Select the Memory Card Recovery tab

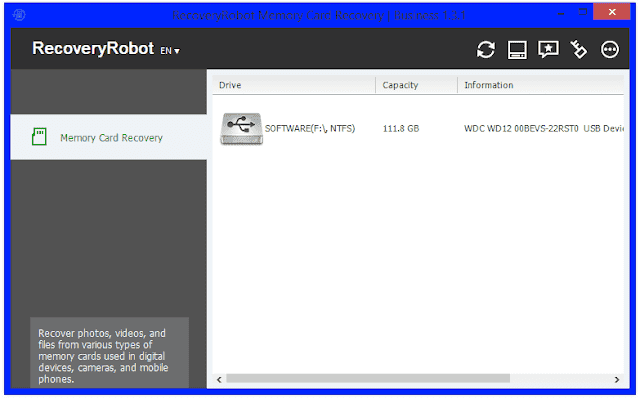[109, 137]
